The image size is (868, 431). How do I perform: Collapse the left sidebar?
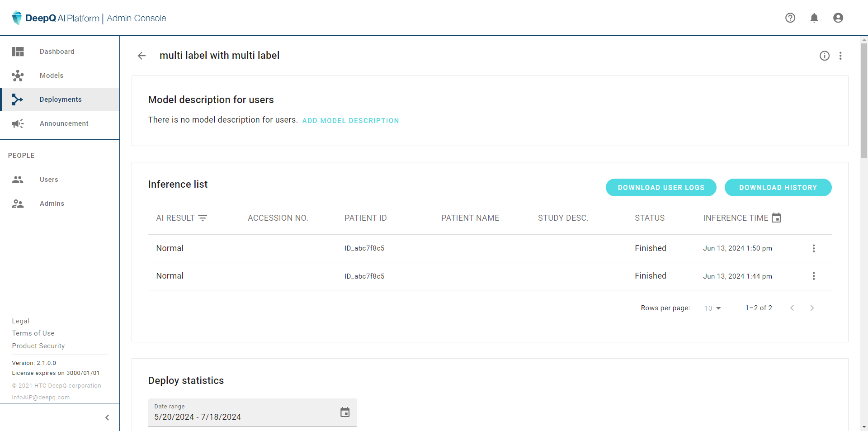coord(107,417)
